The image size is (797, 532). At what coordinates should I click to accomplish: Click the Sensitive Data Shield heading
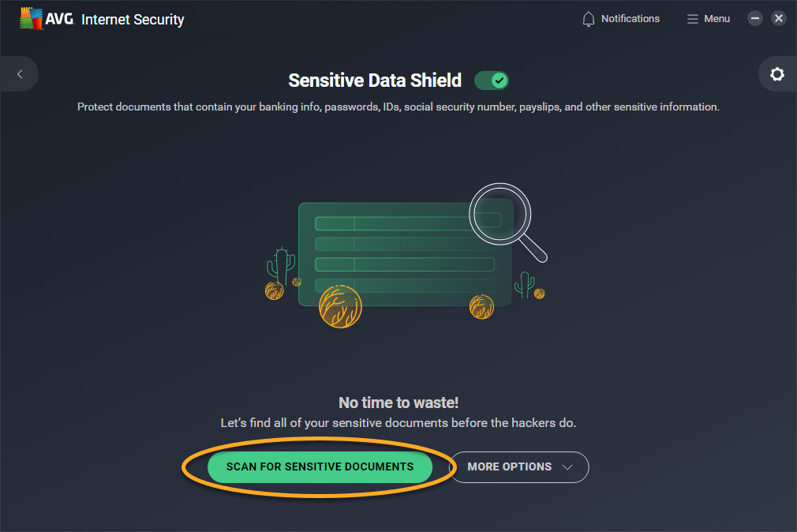pos(375,81)
